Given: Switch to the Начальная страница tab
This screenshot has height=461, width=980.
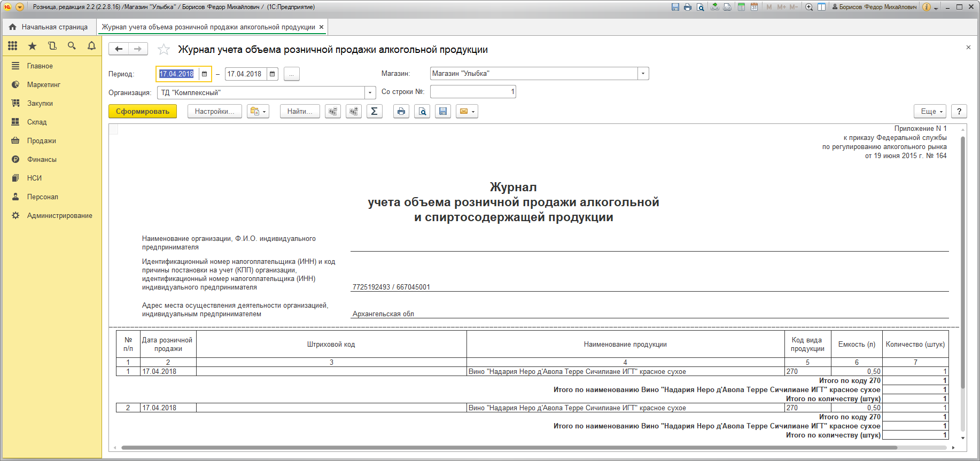Looking at the screenshot, I should (x=49, y=27).
